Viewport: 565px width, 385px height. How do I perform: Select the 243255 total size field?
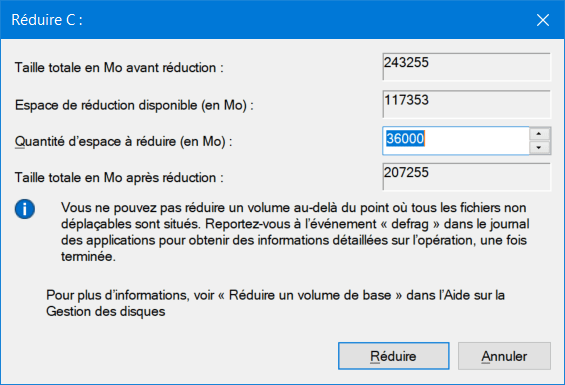click(x=466, y=67)
